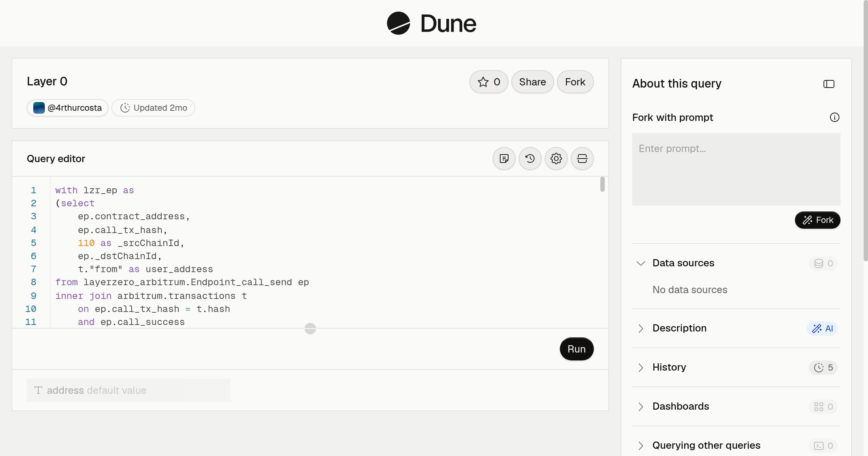Click the address default value field
The image size is (868, 456).
(x=128, y=390)
